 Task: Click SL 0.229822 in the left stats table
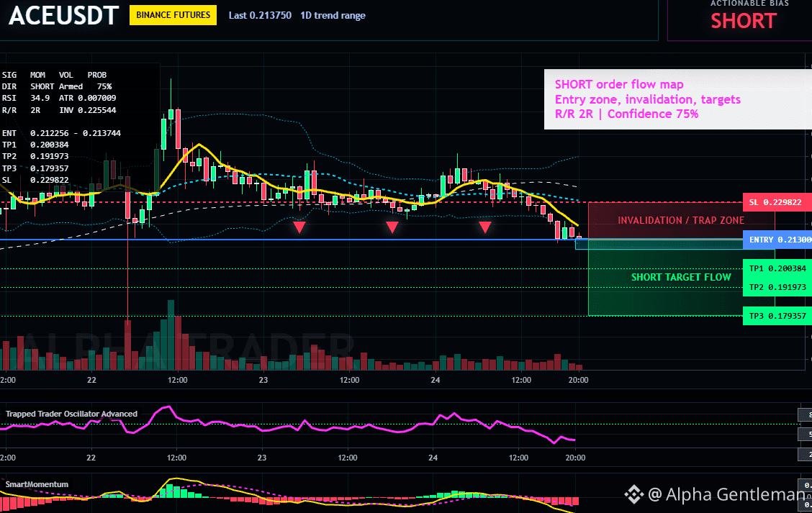click(x=35, y=180)
